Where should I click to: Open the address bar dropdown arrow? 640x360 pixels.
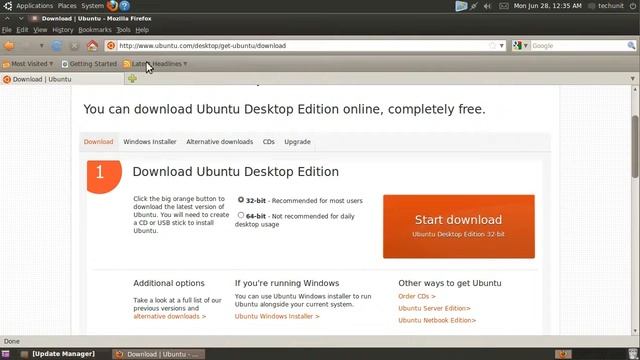point(502,46)
